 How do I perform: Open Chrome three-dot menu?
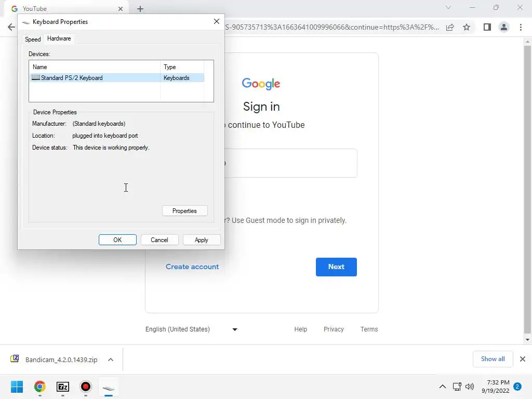(521, 27)
